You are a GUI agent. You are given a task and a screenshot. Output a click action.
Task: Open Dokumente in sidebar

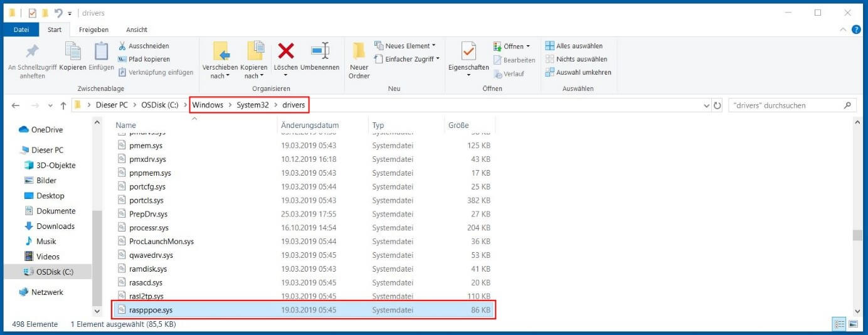click(50, 211)
